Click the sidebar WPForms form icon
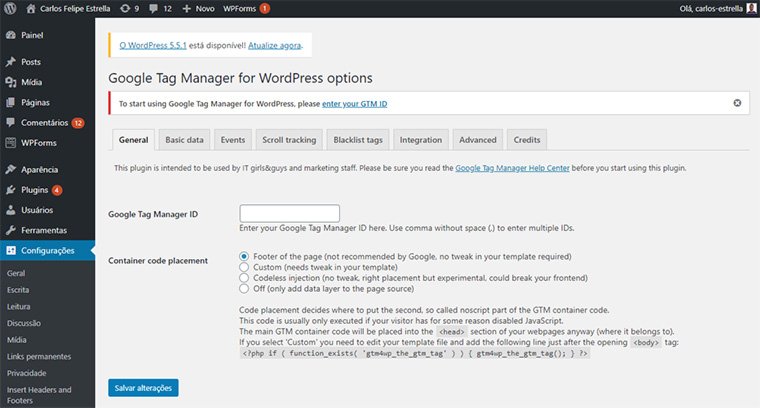This screenshot has width=760, height=408. click(x=11, y=142)
